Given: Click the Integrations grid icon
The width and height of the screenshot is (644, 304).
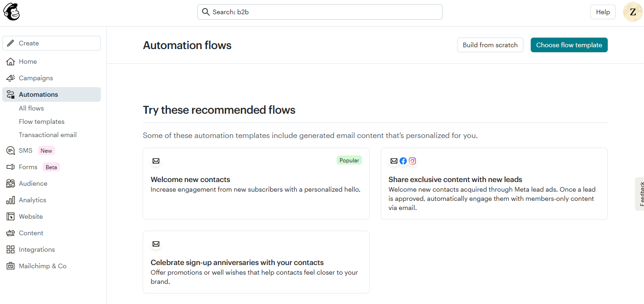Looking at the screenshot, I should 11,249.
